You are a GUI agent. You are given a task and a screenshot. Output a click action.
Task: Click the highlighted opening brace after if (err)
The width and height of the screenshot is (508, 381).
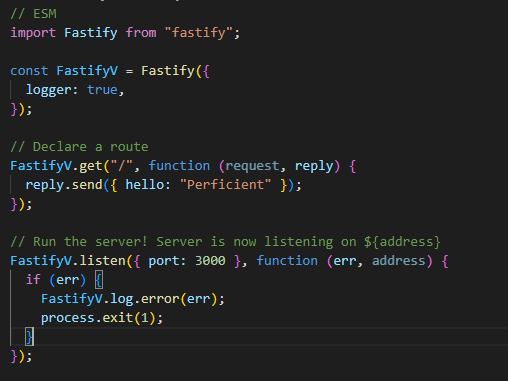pos(99,280)
